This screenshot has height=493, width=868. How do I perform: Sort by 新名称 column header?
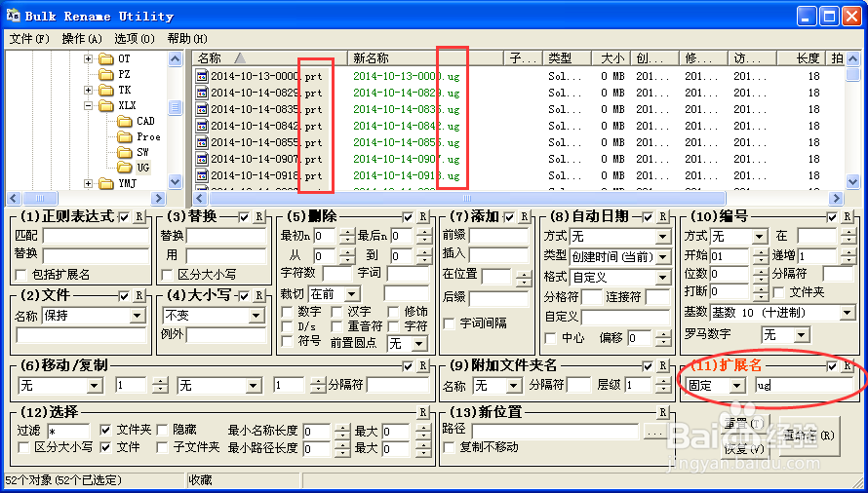(x=425, y=58)
